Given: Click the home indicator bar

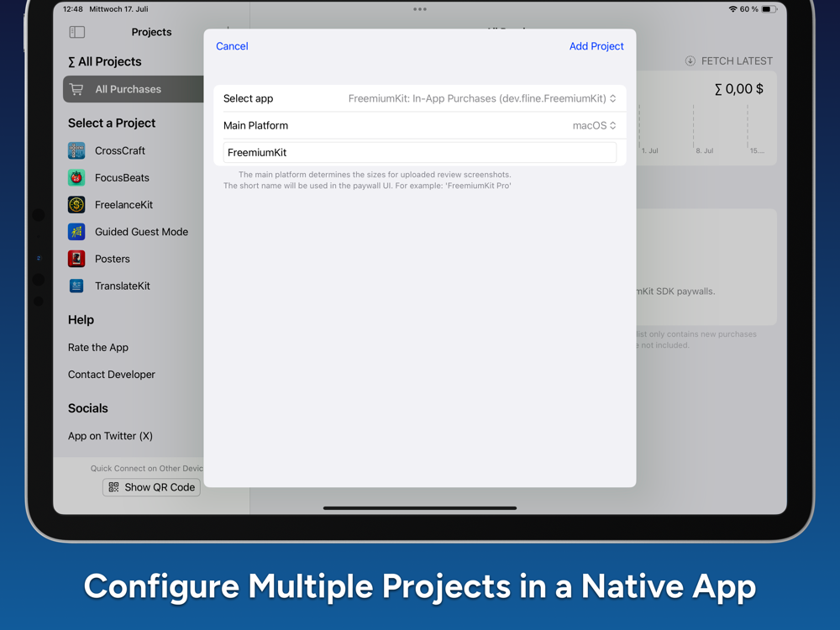Looking at the screenshot, I should point(420,508).
